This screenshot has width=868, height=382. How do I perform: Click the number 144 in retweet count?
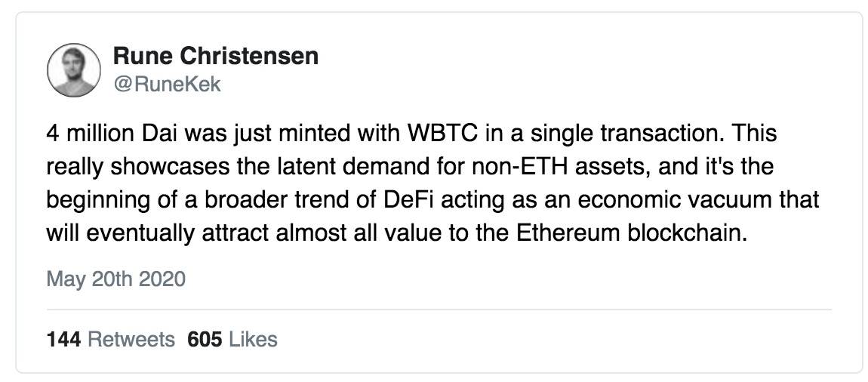[63, 340]
